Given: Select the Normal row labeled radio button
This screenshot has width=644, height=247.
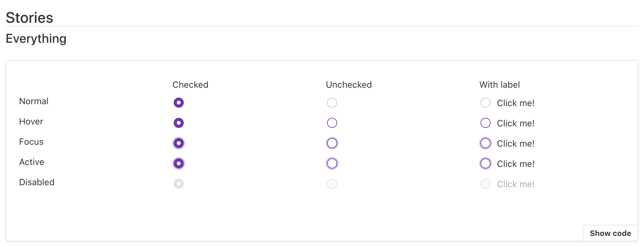Looking at the screenshot, I should (x=486, y=103).
